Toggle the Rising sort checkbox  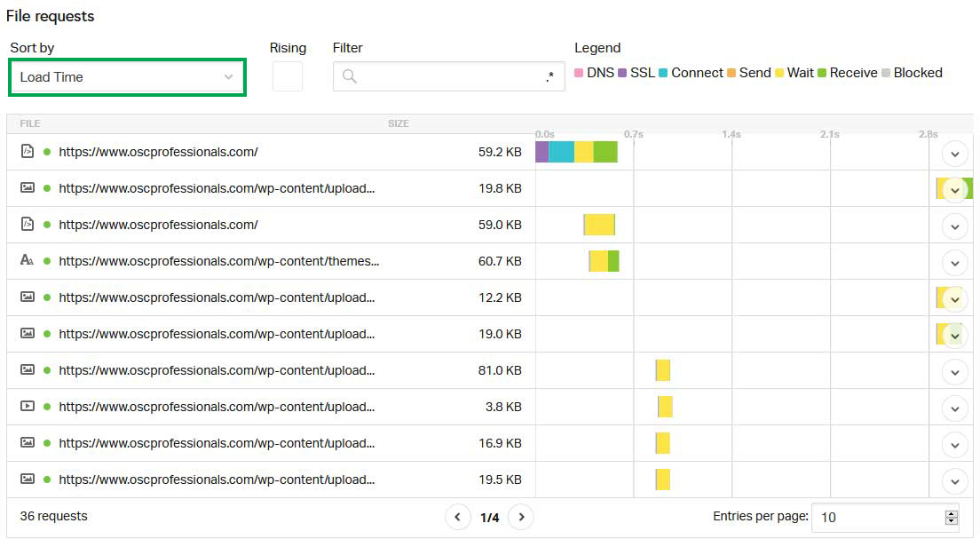click(287, 76)
